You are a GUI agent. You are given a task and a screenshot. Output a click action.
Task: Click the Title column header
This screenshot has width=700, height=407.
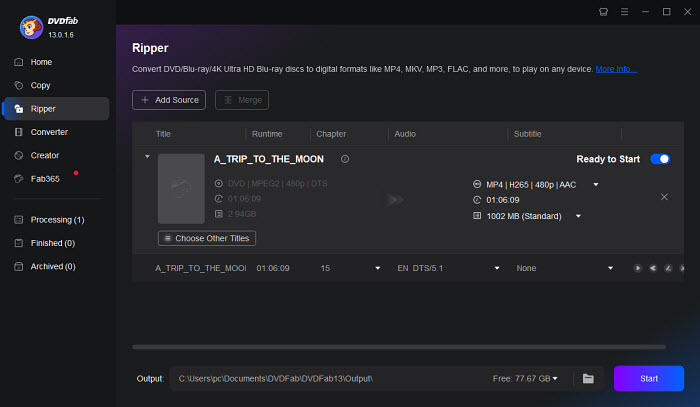[x=163, y=134]
